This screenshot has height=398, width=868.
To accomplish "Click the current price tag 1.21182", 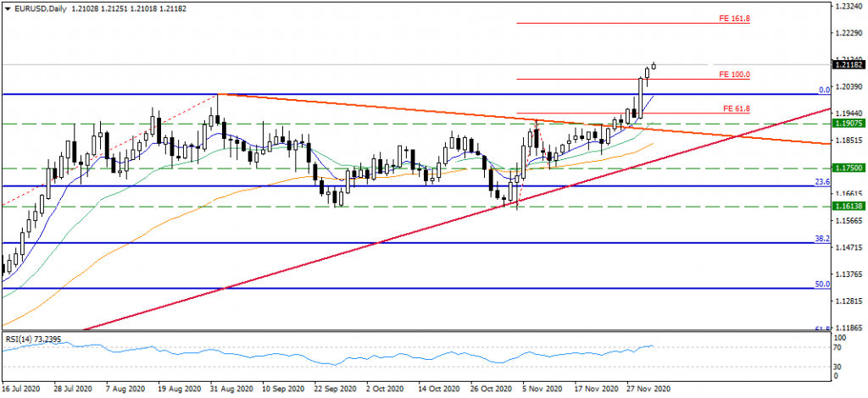I will (x=849, y=64).
